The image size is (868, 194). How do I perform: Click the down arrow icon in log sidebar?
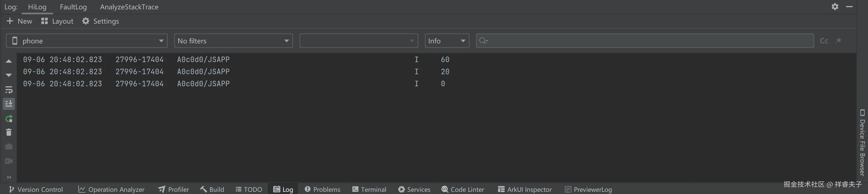coord(9,75)
